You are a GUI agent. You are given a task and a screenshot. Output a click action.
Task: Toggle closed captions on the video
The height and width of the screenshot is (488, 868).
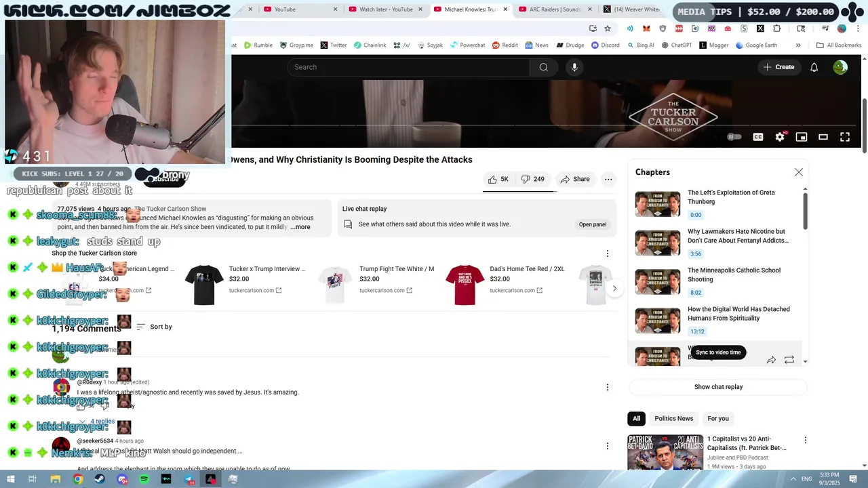pos(758,137)
